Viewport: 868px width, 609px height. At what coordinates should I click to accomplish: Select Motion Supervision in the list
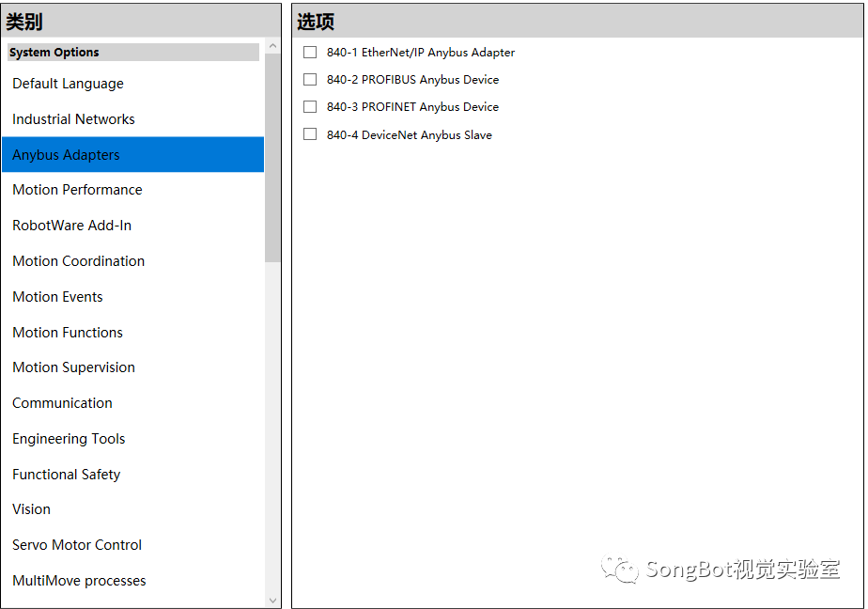coord(132,367)
